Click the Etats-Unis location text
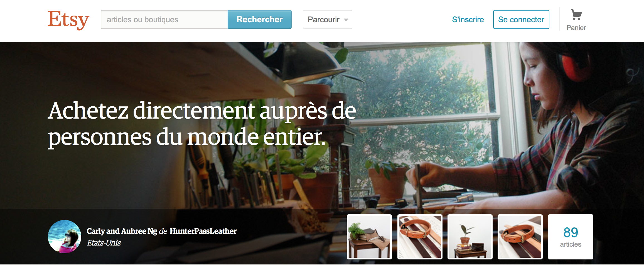The image size is (644, 265). 104,243
